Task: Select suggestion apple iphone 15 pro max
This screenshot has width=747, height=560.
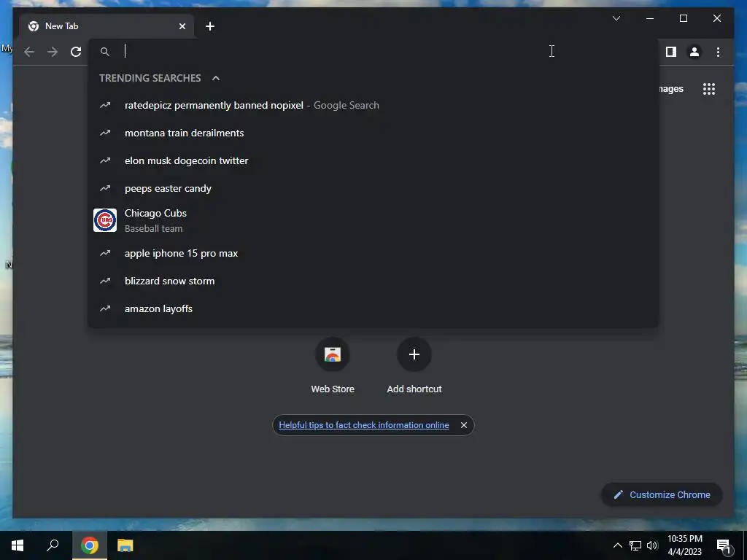Action: (373, 253)
